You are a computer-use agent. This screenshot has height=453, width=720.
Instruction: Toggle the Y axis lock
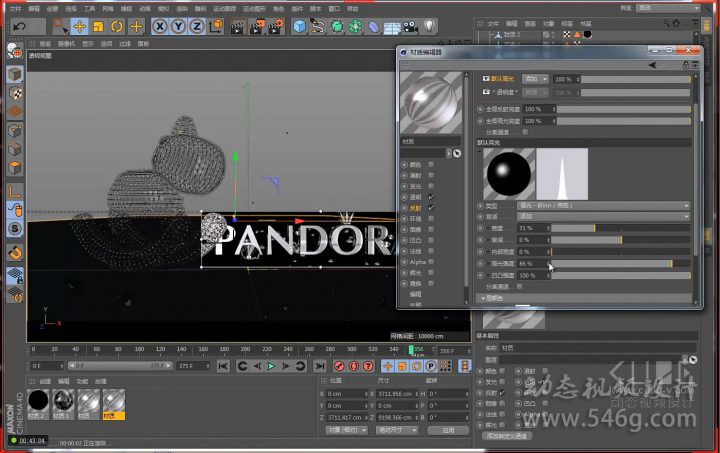178,26
